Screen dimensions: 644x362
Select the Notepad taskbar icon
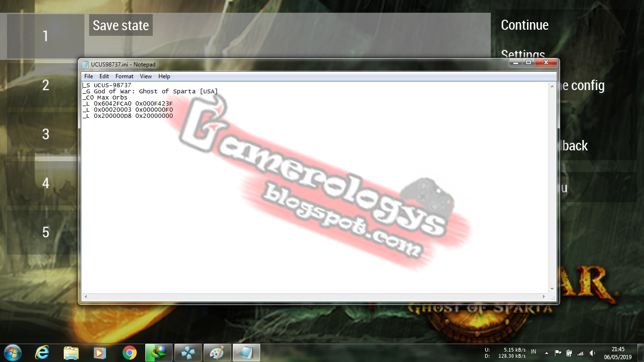coord(247,352)
